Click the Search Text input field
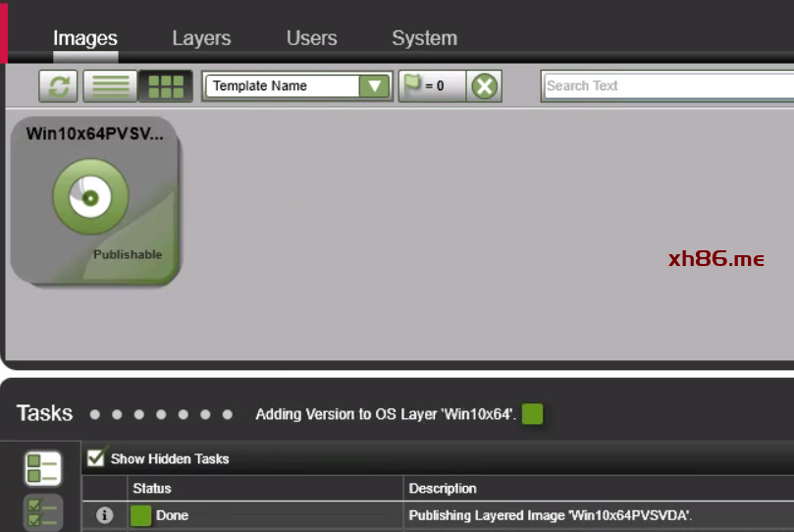The height and width of the screenshot is (532, 794). tap(667, 86)
